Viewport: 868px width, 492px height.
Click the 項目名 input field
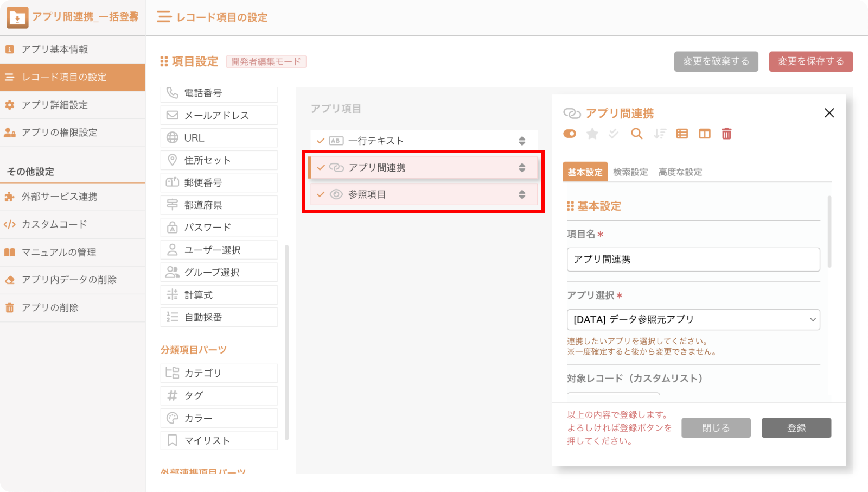pos(693,260)
